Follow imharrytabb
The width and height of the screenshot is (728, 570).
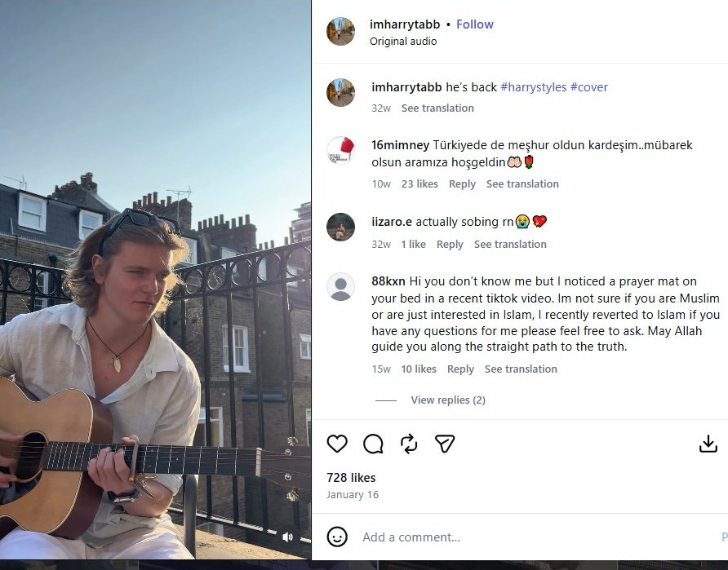pos(474,24)
